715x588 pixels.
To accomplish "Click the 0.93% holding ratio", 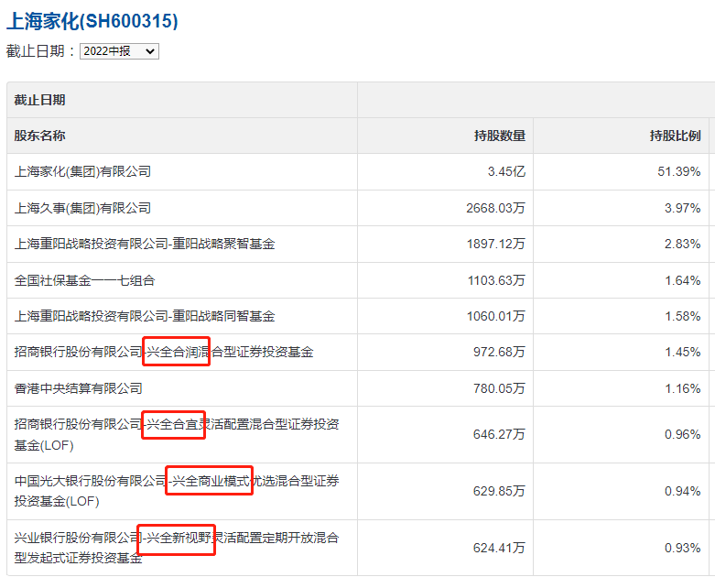I will point(682,548).
